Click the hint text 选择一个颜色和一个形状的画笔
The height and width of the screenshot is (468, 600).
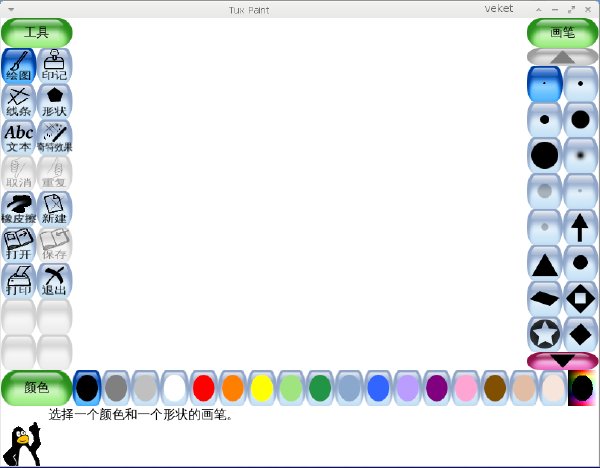point(140,415)
